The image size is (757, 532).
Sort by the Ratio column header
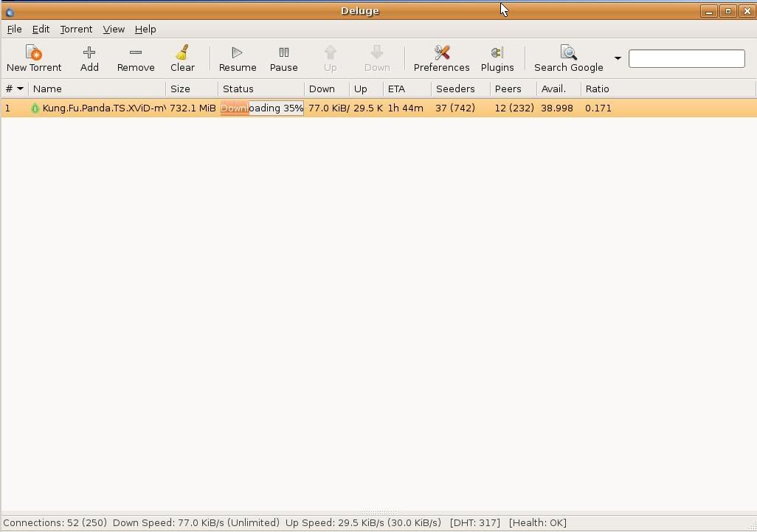[597, 89]
